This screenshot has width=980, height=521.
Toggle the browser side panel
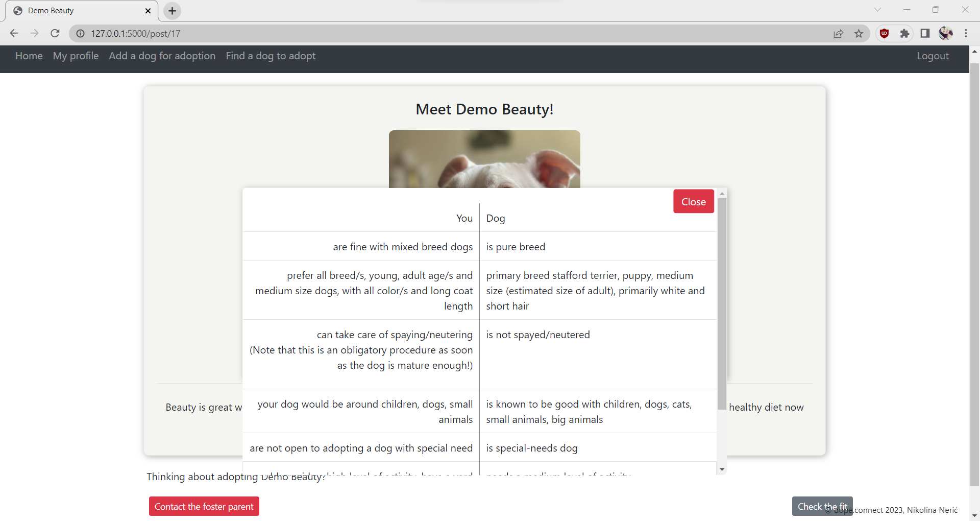click(925, 33)
